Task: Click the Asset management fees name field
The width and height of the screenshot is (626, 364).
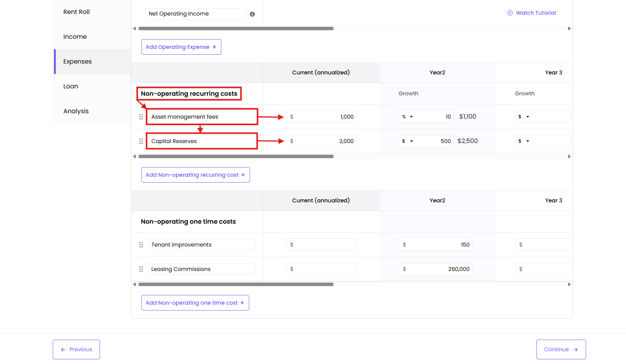Action: [x=202, y=117]
